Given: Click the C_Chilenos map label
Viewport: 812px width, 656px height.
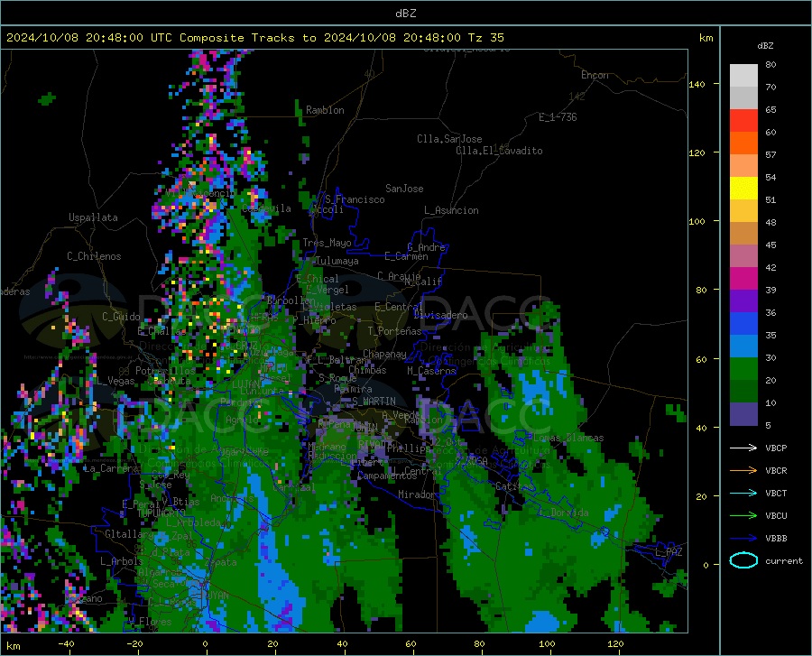Looking at the screenshot, I should (94, 256).
